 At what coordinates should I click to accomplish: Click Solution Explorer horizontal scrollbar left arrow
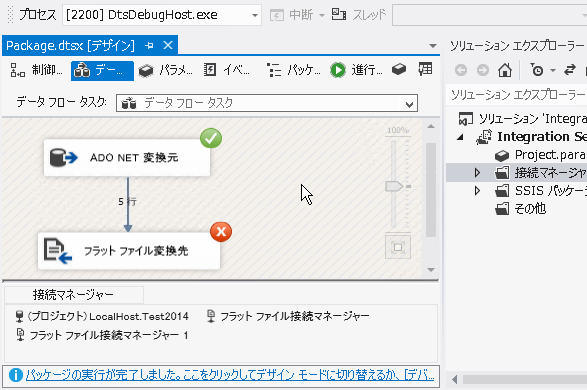(x=454, y=380)
